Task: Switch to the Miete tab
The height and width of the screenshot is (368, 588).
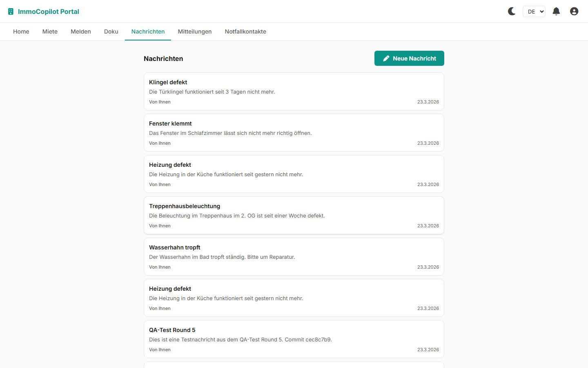Action: pos(50,31)
